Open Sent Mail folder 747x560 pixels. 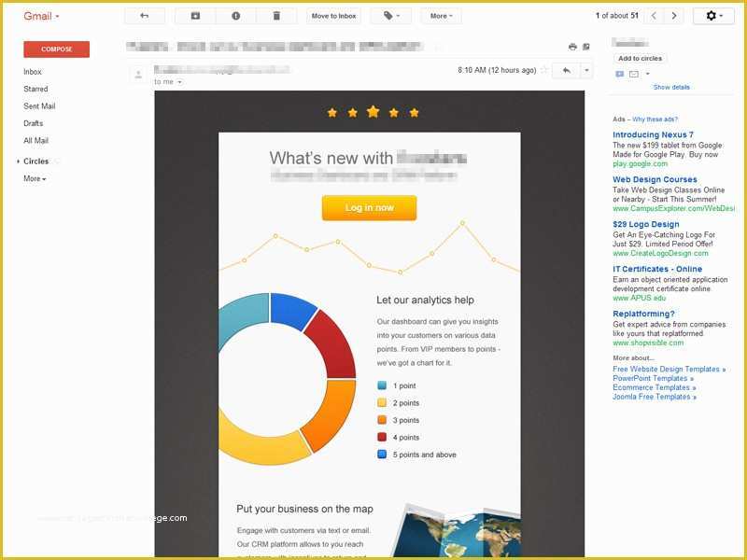point(39,105)
